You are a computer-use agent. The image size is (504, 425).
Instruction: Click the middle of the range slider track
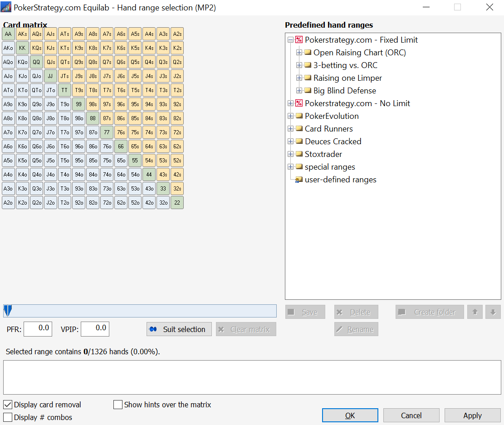tap(140, 311)
